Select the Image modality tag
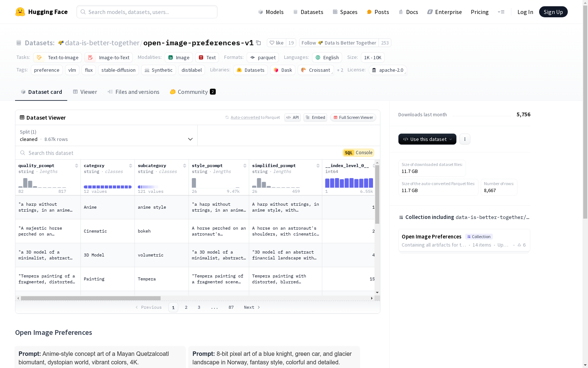 (x=179, y=57)
